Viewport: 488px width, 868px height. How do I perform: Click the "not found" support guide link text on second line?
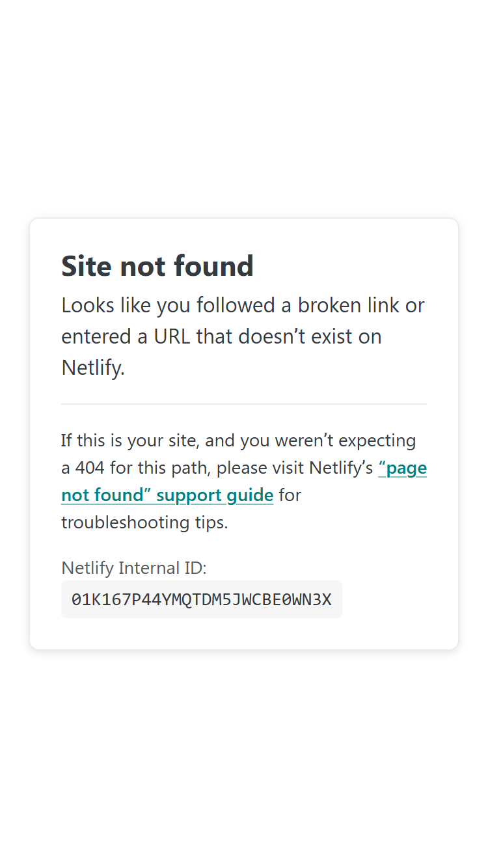pyautogui.click(x=167, y=495)
